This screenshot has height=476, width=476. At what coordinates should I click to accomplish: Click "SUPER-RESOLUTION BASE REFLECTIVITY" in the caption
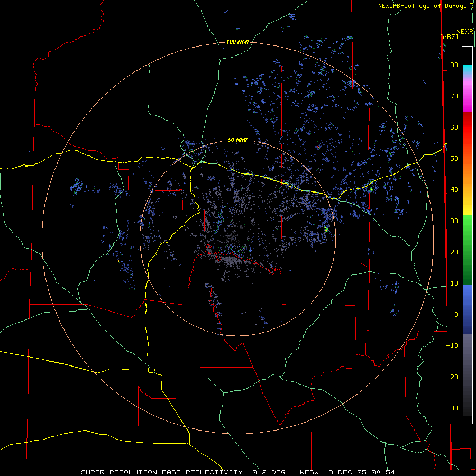pos(162,472)
